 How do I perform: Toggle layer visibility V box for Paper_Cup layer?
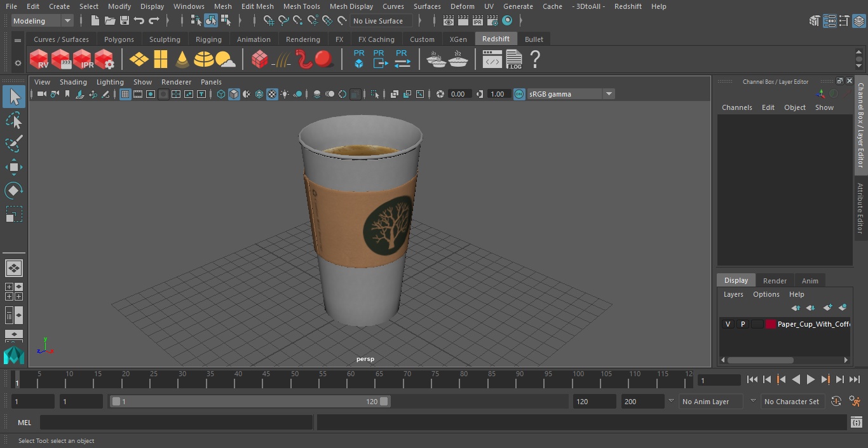[728, 324]
